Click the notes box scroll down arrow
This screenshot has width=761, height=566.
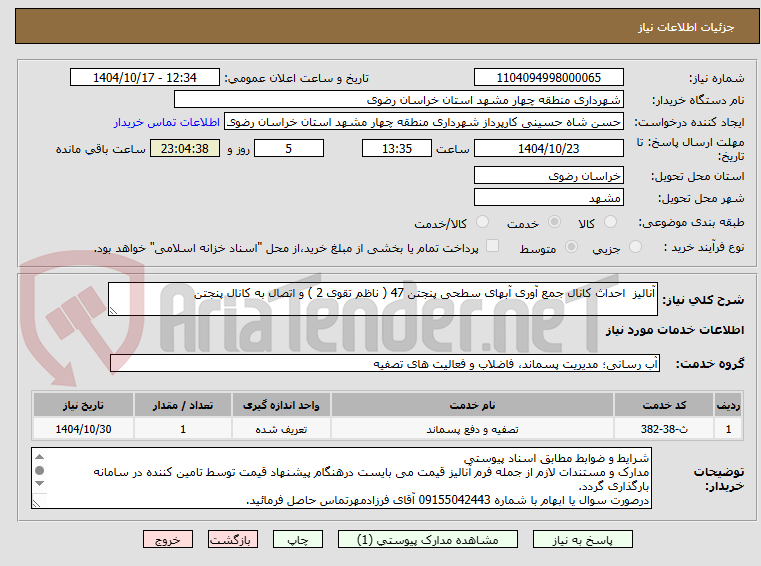(x=40, y=483)
